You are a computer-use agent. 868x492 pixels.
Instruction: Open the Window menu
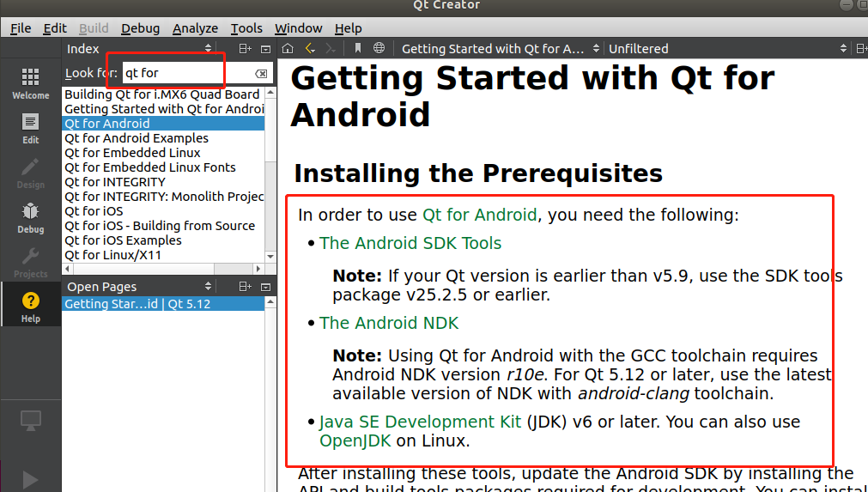click(299, 28)
